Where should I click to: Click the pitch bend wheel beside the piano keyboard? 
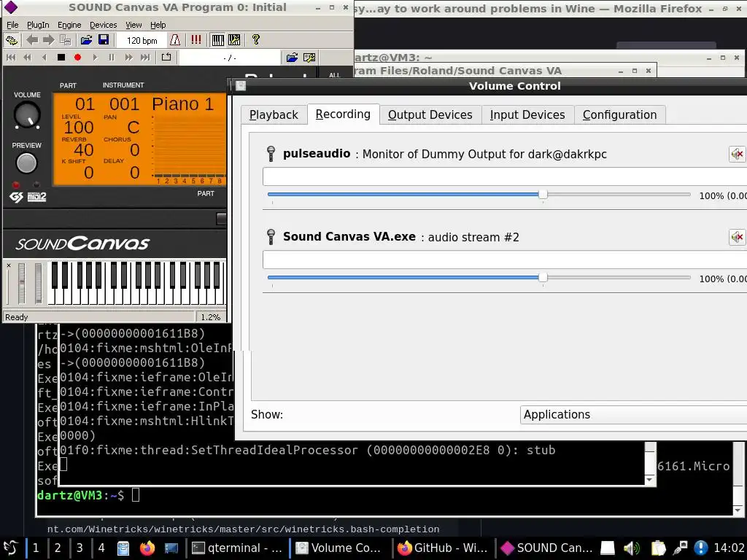[21, 283]
